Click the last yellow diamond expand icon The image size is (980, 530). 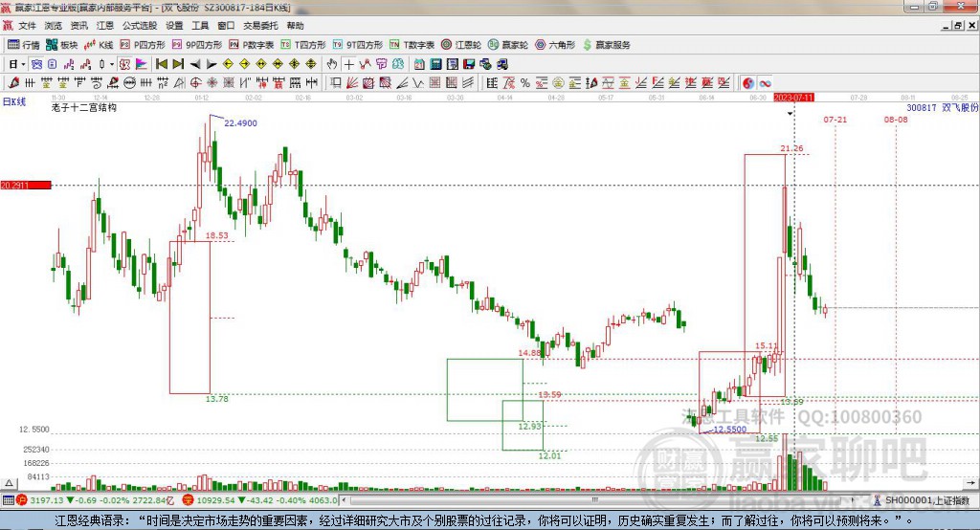click(x=311, y=64)
